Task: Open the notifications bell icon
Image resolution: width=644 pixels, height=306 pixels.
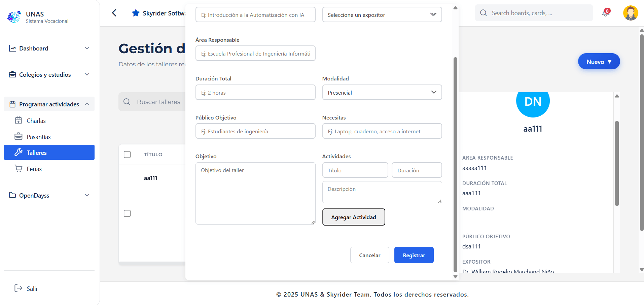Action: pos(606,13)
